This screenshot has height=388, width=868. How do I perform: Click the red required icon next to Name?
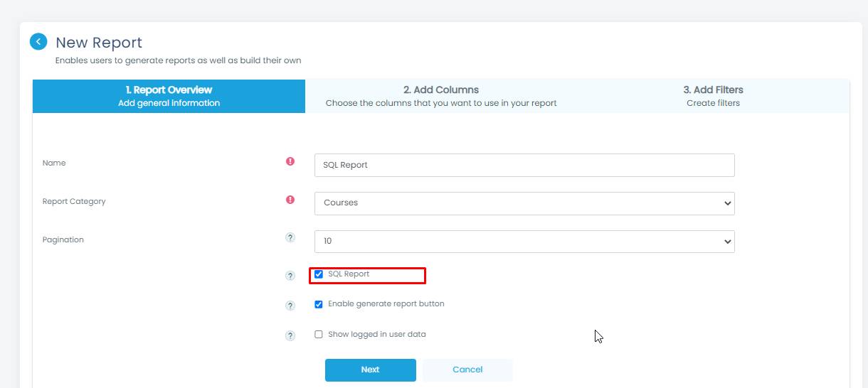290,162
